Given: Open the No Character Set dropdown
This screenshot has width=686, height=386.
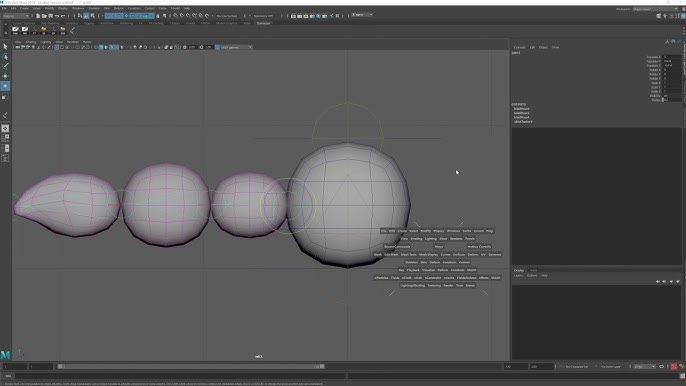Looking at the screenshot, I should pyautogui.click(x=577, y=366).
